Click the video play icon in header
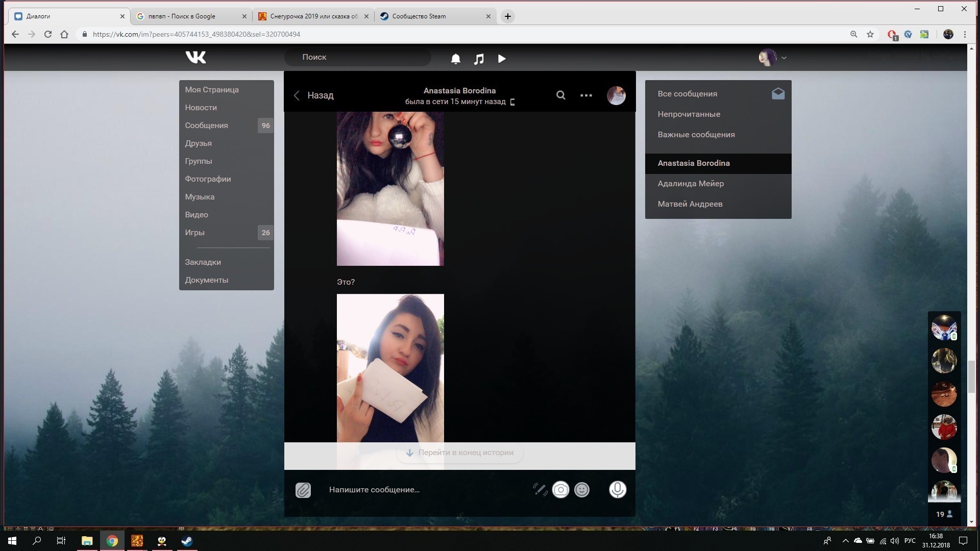Image resolution: width=980 pixels, height=551 pixels. pyautogui.click(x=502, y=59)
